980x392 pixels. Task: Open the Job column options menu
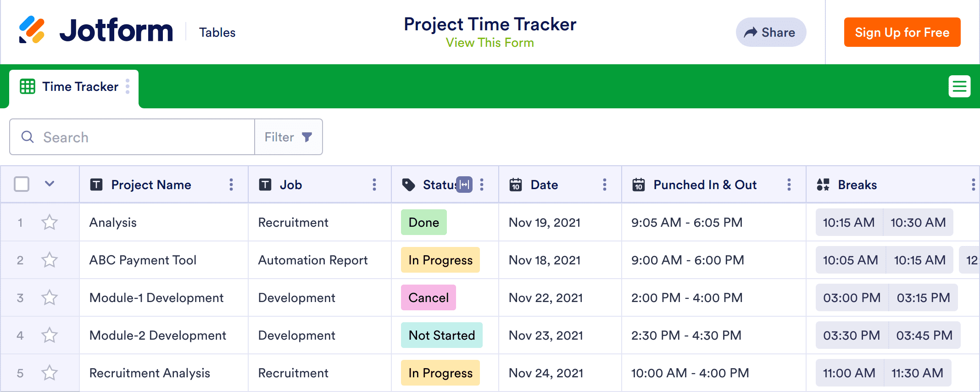(x=374, y=185)
